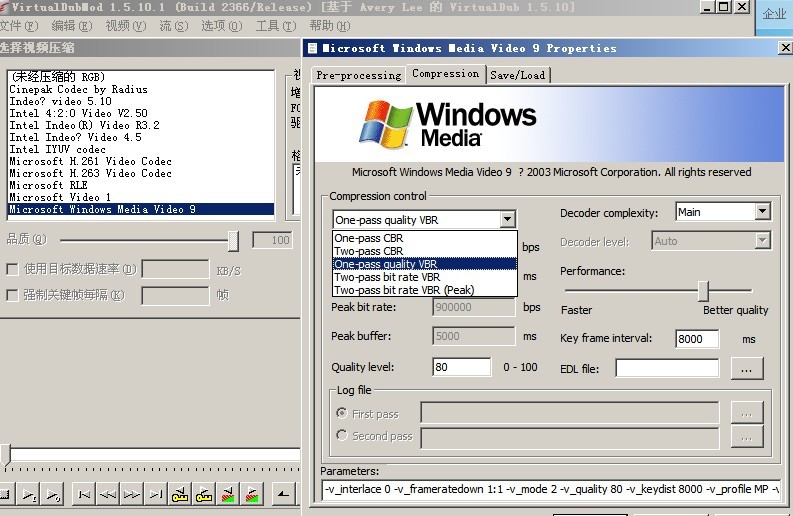Select Microsoft H.263 Video Codec

[141, 173]
